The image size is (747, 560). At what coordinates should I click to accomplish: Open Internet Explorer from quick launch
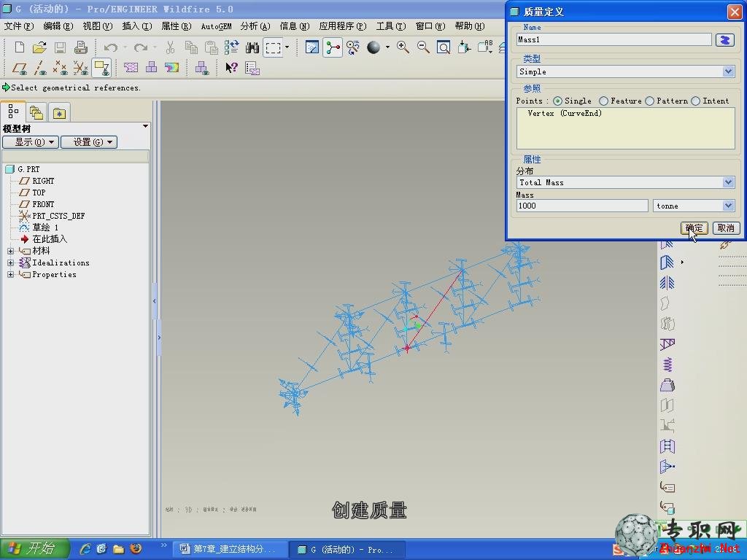tap(86, 548)
